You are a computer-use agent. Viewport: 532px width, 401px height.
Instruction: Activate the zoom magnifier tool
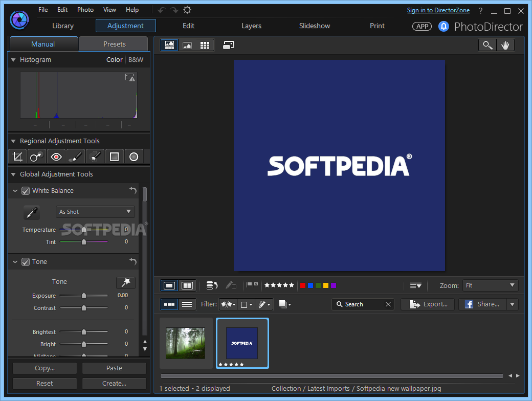click(x=487, y=45)
